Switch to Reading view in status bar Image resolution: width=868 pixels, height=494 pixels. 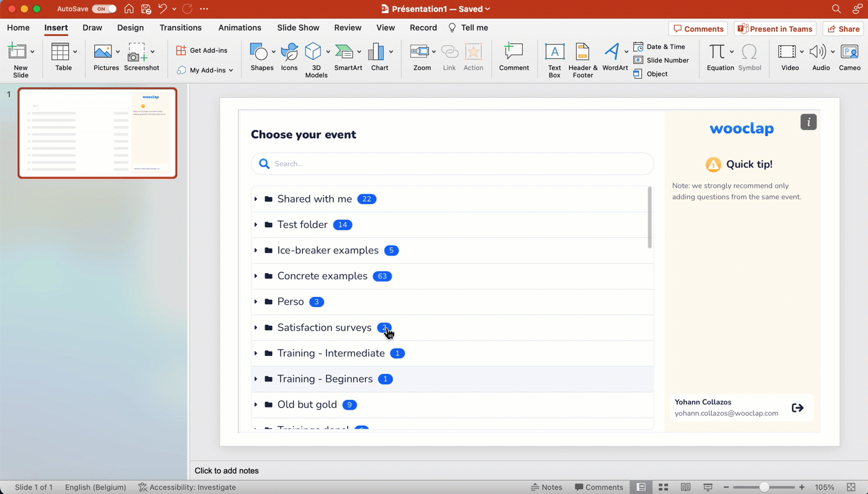pyautogui.click(x=685, y=487)
